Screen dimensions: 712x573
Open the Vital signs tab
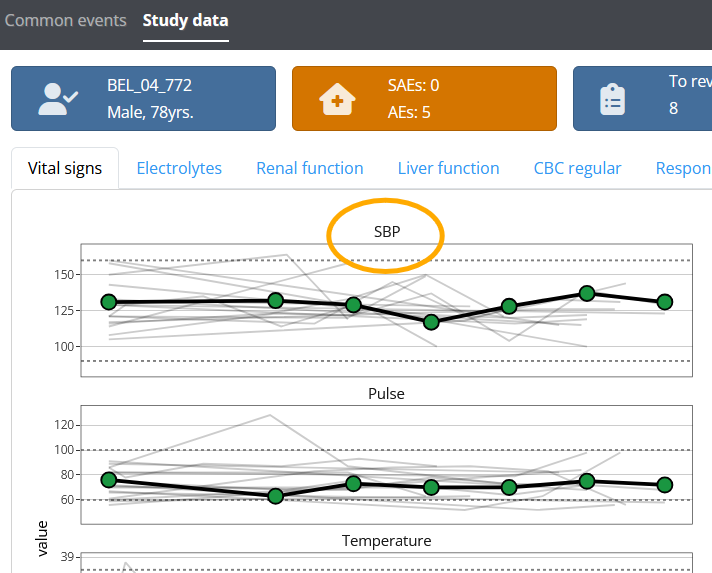pos(65,168)
